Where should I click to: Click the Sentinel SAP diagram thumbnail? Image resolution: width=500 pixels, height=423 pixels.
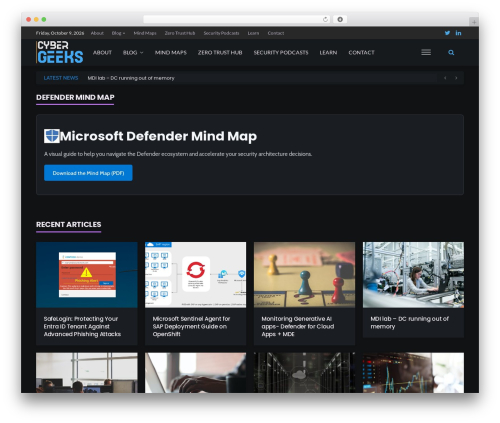(195, 275)
